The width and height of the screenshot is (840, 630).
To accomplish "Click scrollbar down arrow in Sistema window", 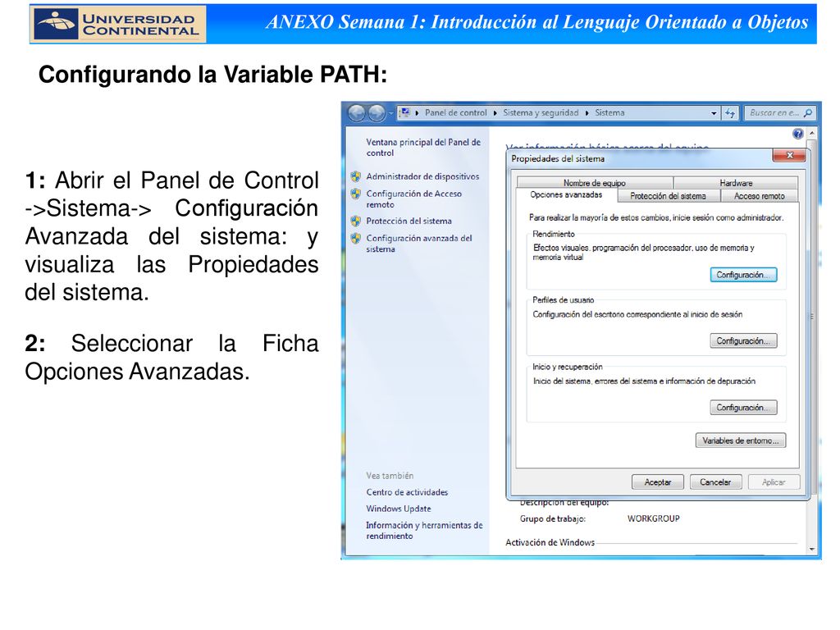I will click(813, 550).
